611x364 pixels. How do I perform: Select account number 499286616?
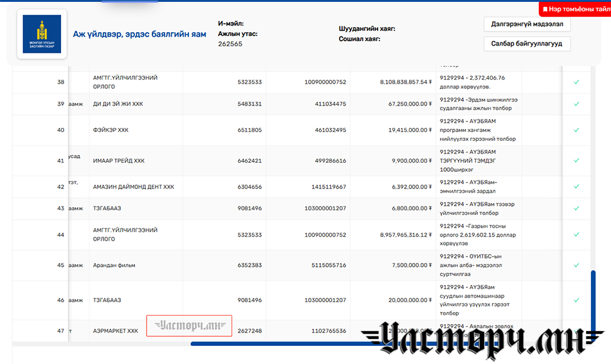(x=331, y=161)
